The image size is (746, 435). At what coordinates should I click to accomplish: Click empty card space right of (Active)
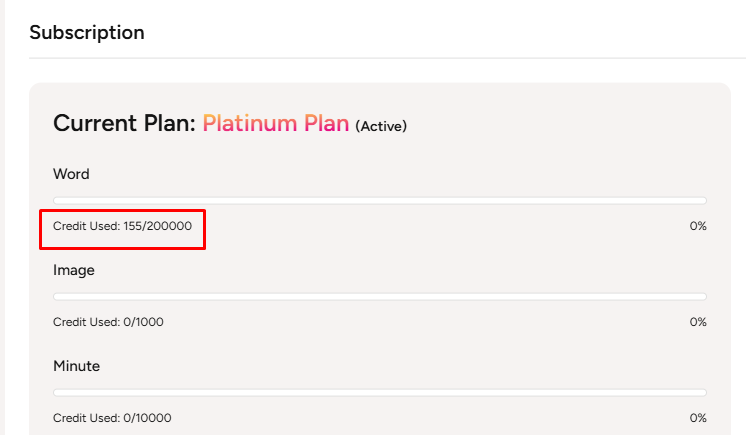point(560,125)
